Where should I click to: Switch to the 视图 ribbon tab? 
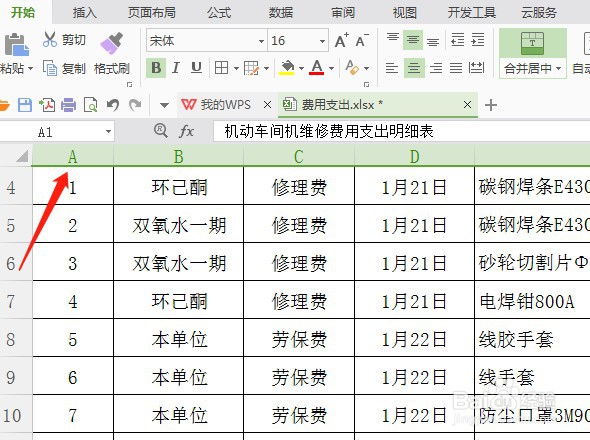(x=405, y=13)
